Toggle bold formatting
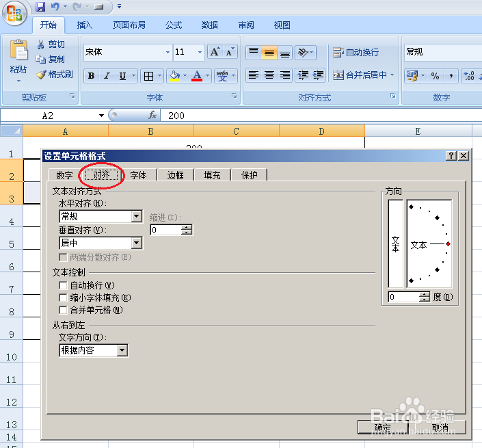The image size is (482, 448). click(92, 76)
